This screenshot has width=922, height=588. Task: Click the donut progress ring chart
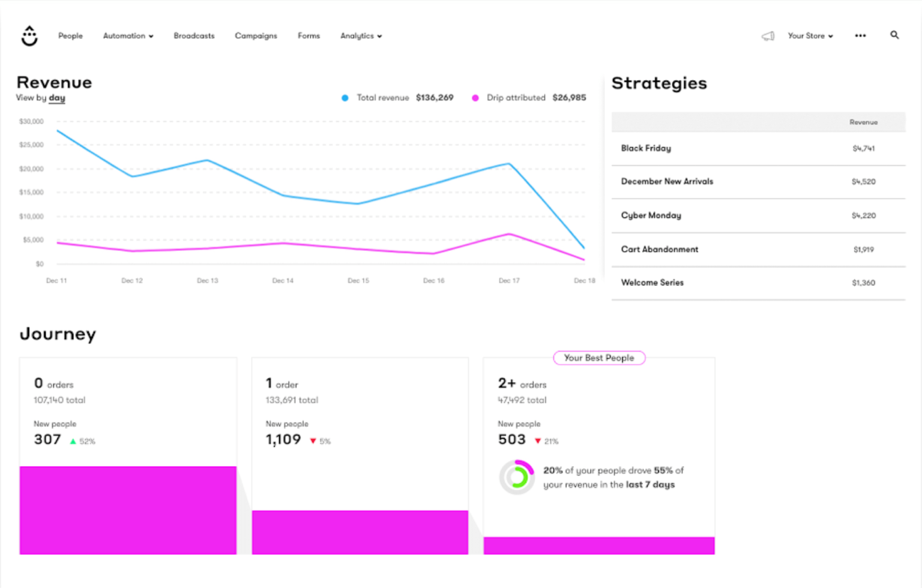[516, 476]
